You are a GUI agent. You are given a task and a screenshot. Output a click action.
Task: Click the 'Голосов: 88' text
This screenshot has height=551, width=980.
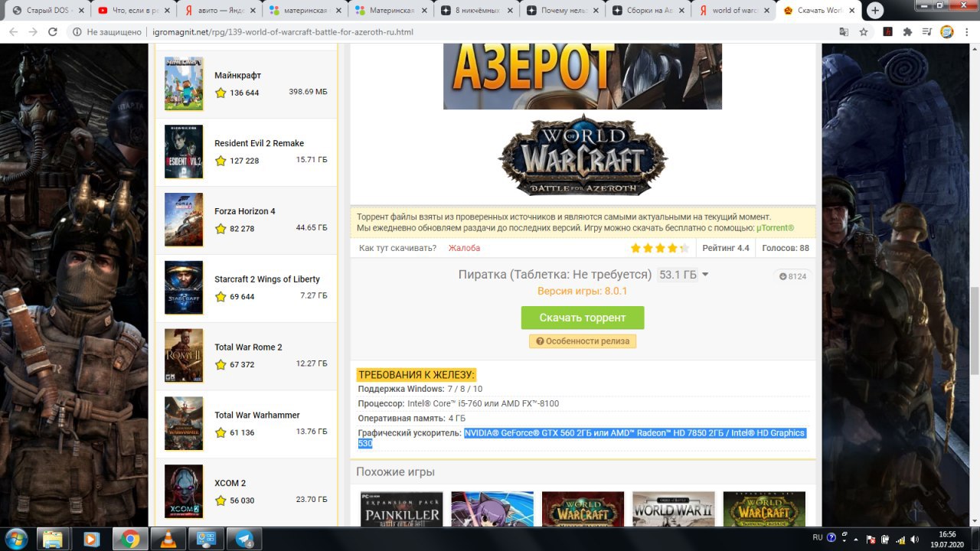point(786,248)
